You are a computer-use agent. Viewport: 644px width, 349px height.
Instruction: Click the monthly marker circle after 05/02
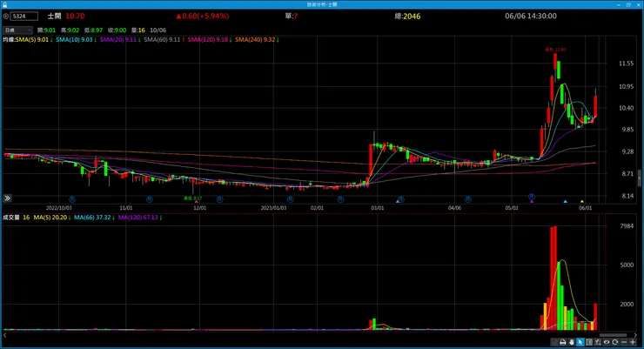(x=532, y=197)
